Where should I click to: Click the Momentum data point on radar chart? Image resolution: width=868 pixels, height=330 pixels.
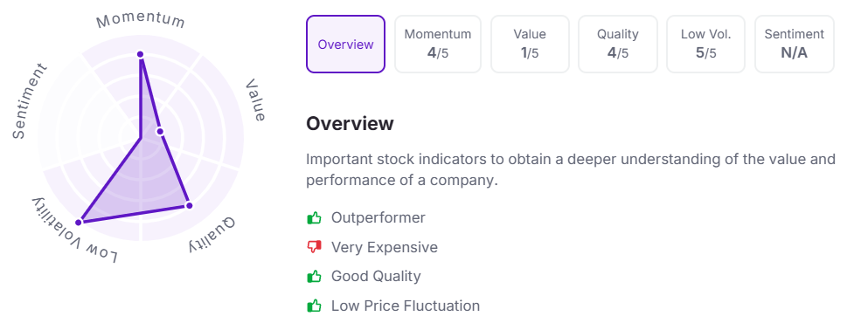141,54
